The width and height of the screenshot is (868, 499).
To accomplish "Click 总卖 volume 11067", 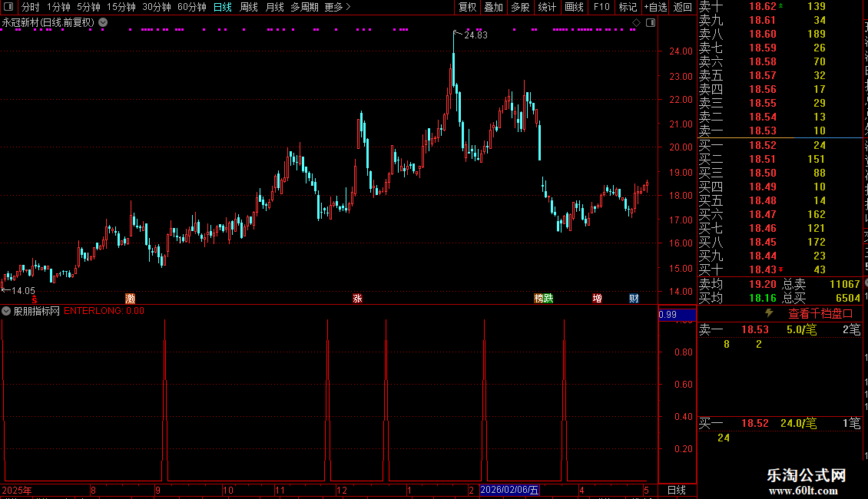I will pyautogui.click(x=845, y=284).
